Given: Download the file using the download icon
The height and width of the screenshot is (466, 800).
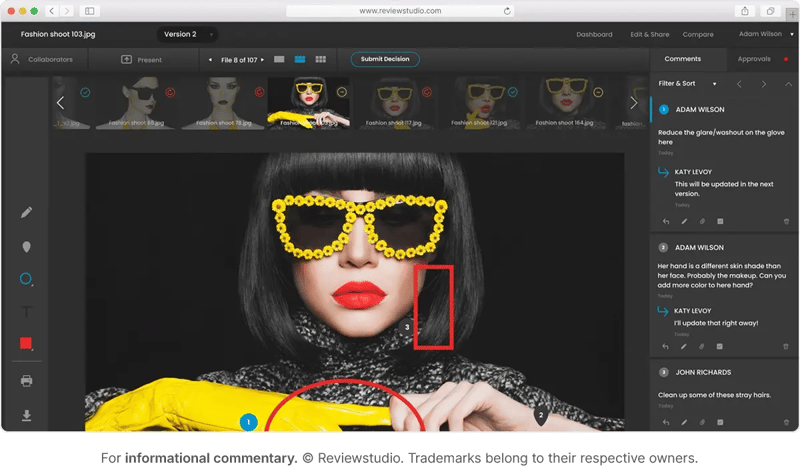Looking at the screenshot, I should 26,415.
